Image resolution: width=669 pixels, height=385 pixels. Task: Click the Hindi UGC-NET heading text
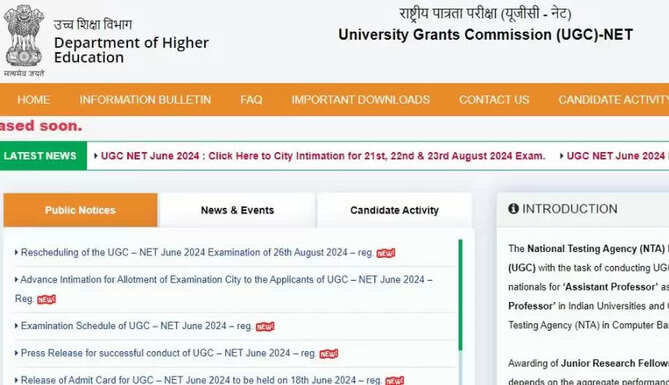click(x=485, y=14)
